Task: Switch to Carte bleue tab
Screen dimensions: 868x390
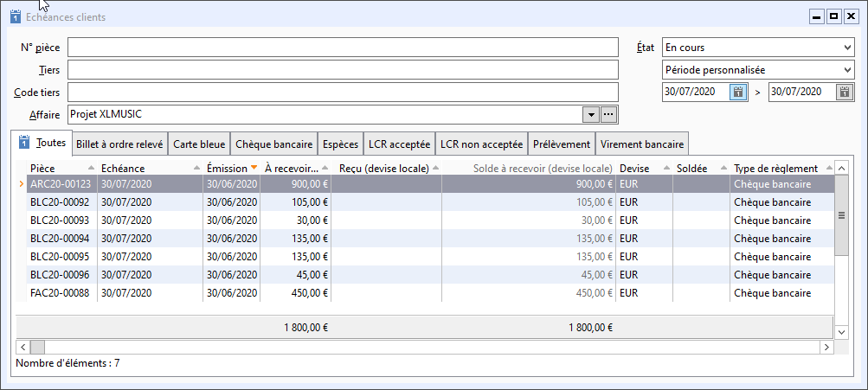Action: [x=199, y=144]
